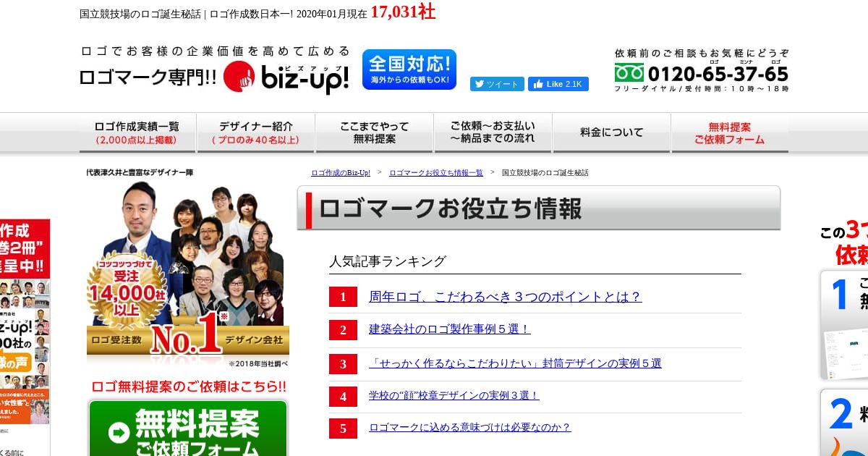Click the 人気記事ランキング heading
The image size is (868, 456).
point(388,261)
